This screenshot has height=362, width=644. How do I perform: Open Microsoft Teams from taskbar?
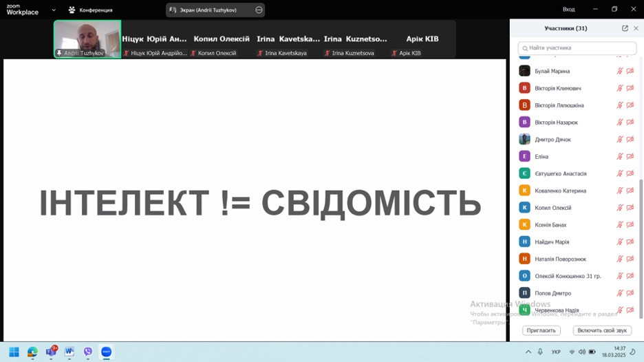(51, 352)
